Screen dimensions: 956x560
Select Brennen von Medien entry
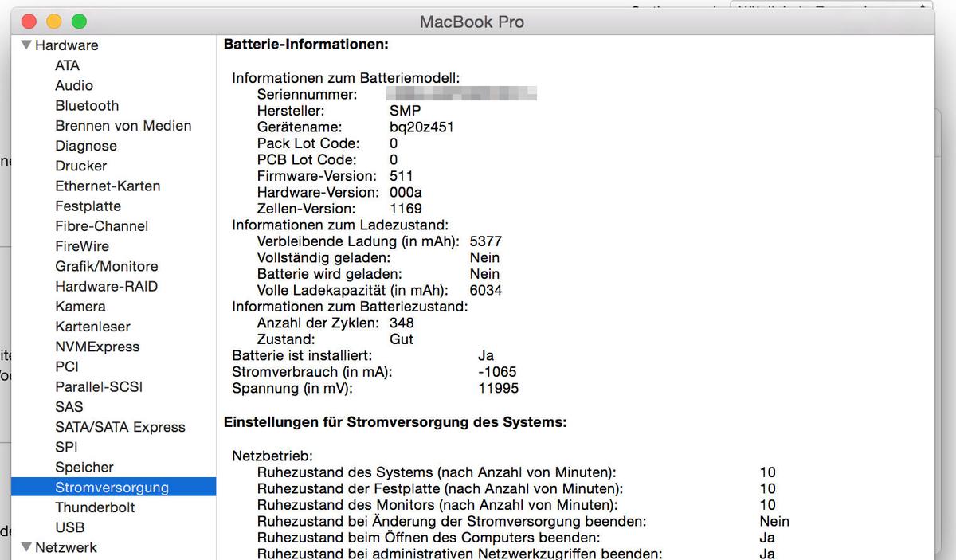coord(123,126)
